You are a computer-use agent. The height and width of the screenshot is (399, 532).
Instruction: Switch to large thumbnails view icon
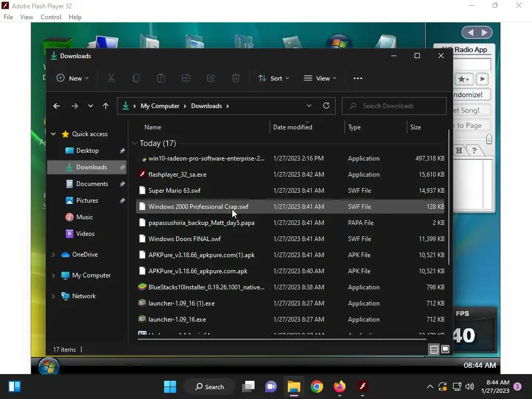click(x=445, y=350)
